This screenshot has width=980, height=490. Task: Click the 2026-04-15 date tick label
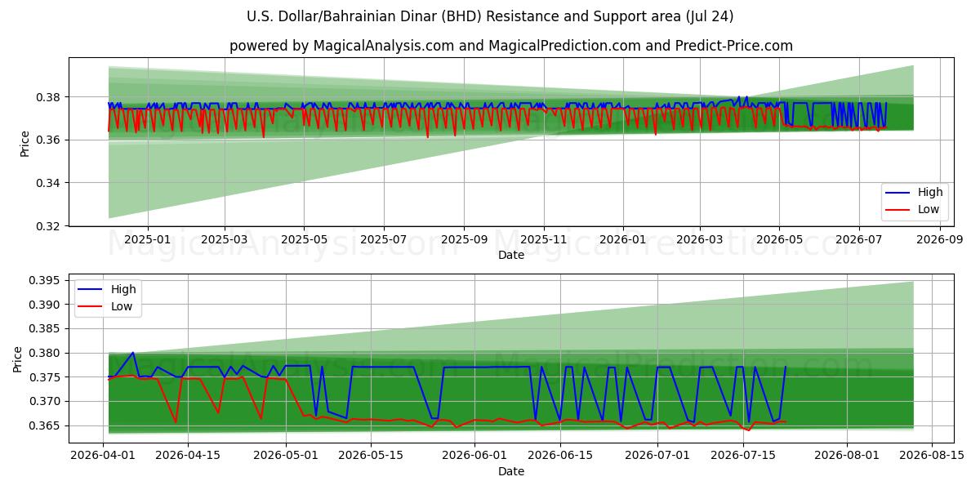(x=188, y=456)
